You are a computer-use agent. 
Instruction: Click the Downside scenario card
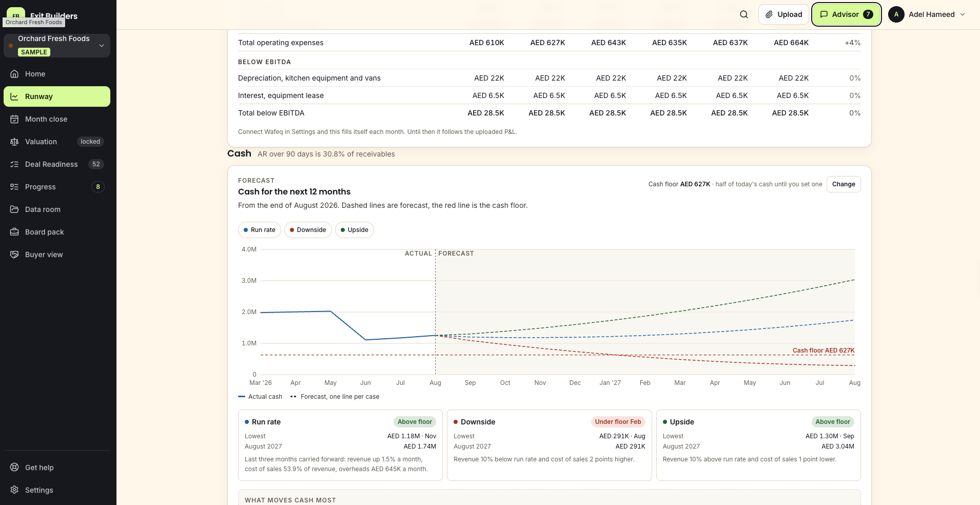click(x=549, y=445)
